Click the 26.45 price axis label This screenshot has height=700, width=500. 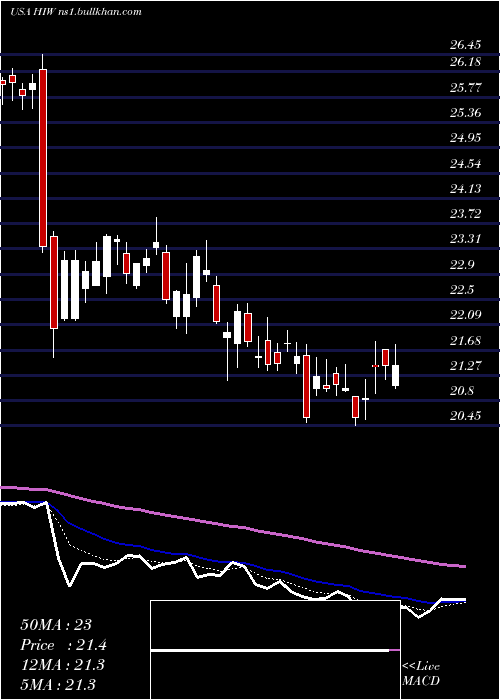[465, 45]
